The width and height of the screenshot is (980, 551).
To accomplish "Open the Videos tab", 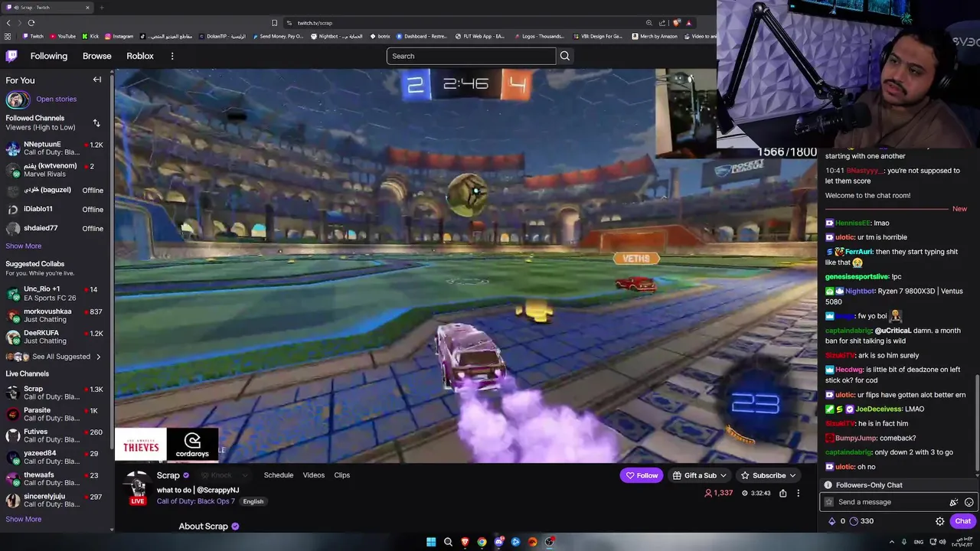I will (314, 475).
